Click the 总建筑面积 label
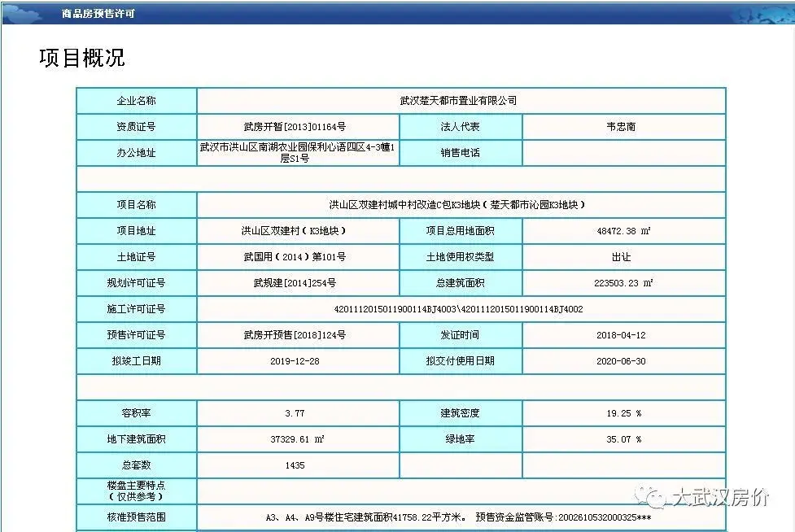This screenshot has height=532, width=795. [460, 283]
